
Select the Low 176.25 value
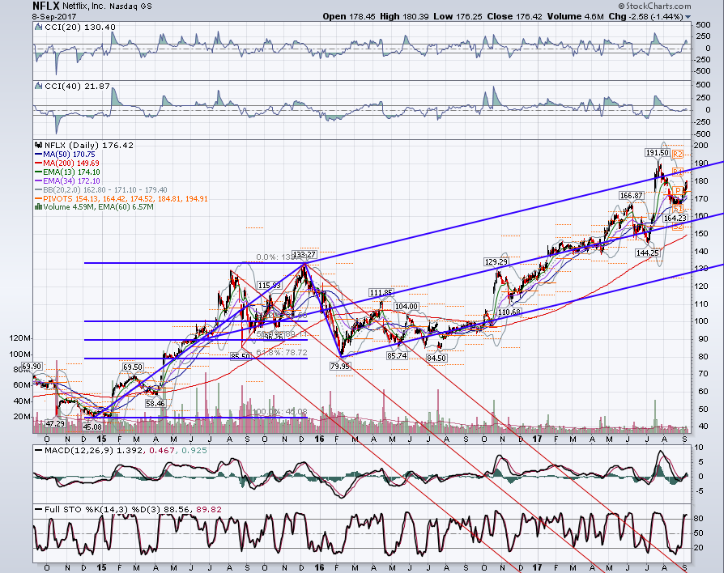pos(458,16)
